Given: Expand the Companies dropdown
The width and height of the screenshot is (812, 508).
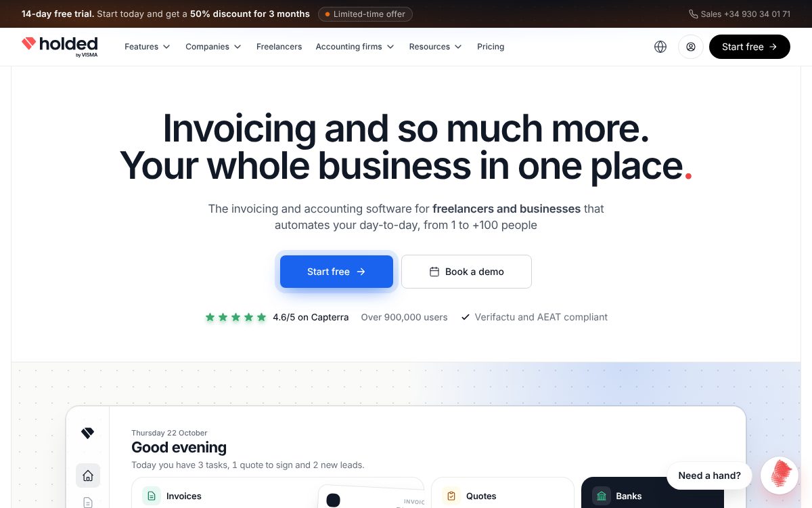Looking at the screenshot, I should coord(214,47).
